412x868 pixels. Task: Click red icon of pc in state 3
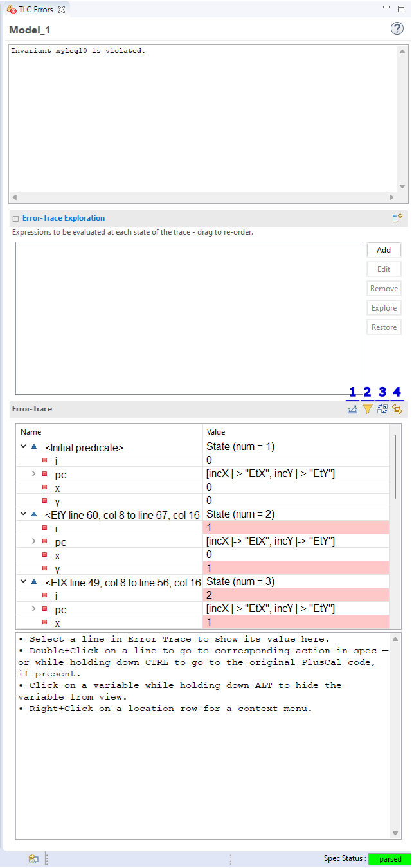pos(44,609)
